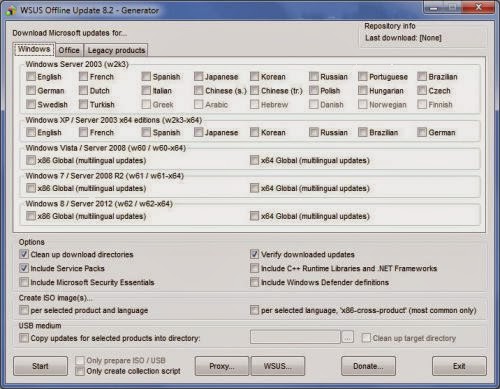Tick the Swedish language checkbox
This screenshot has width=500, height=389.
tap(31, 105)
